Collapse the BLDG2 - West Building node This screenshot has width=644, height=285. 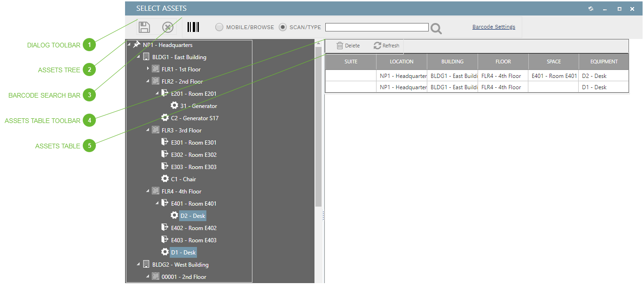[138, 264]
